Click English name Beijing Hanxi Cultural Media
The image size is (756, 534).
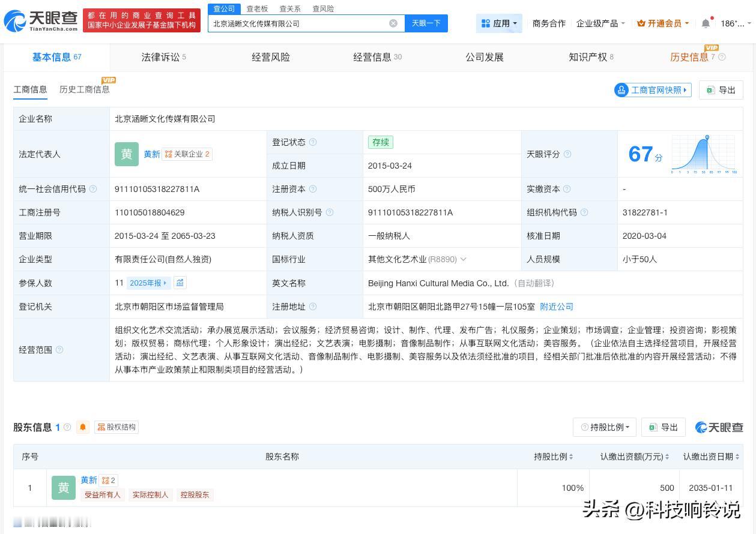tap(438, 283)
